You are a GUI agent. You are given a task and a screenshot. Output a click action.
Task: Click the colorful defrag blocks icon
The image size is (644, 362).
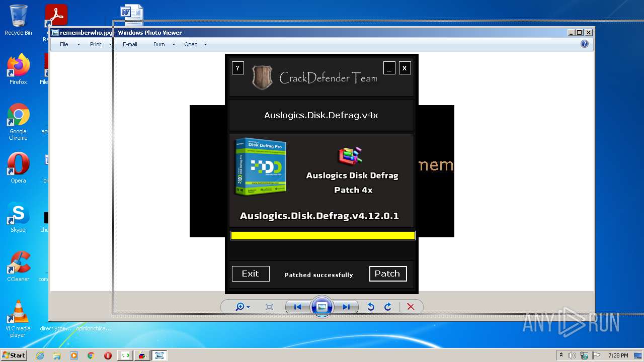pos(350,155)
